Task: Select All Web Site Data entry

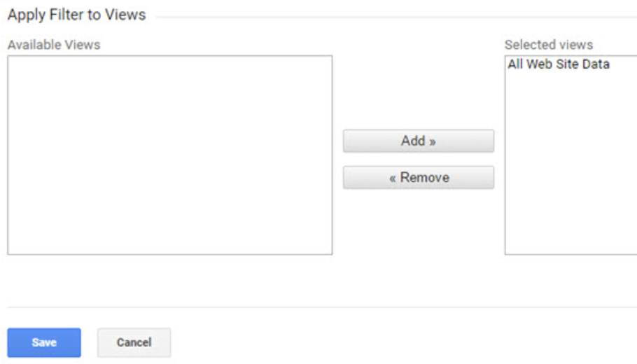Action: click(x=559, y=64)
